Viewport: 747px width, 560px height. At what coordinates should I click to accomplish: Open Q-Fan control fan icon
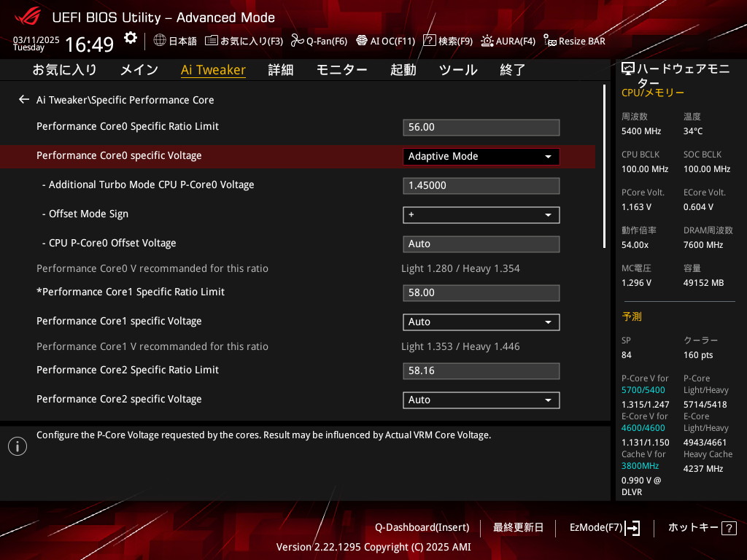(x=298, y=41)
